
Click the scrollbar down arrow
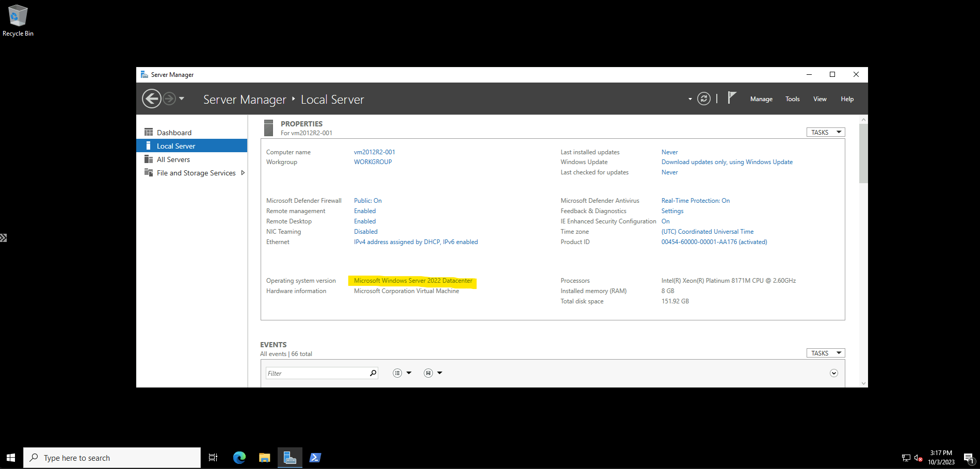[864, 383]
